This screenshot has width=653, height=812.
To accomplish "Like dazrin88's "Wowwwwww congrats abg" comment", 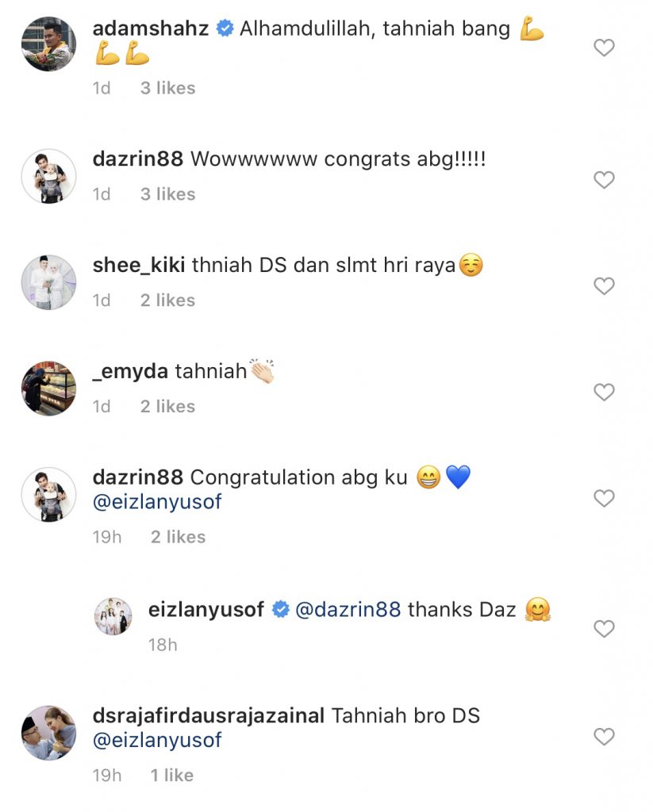I will pos(604,180).
